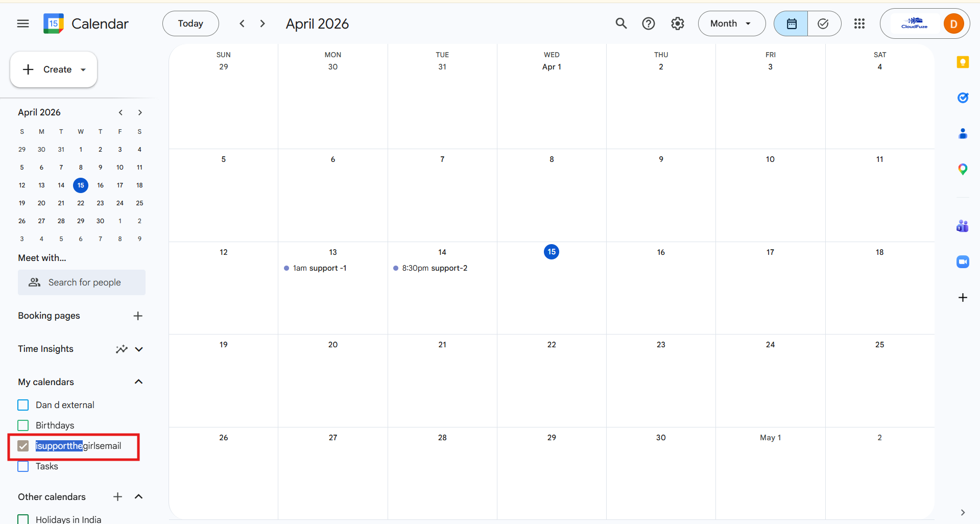This screenshot has width=980, height=524.
Task: Enable the Birthdays calendar checkbox
Action: pyautogui.click(x=23, y=425)
